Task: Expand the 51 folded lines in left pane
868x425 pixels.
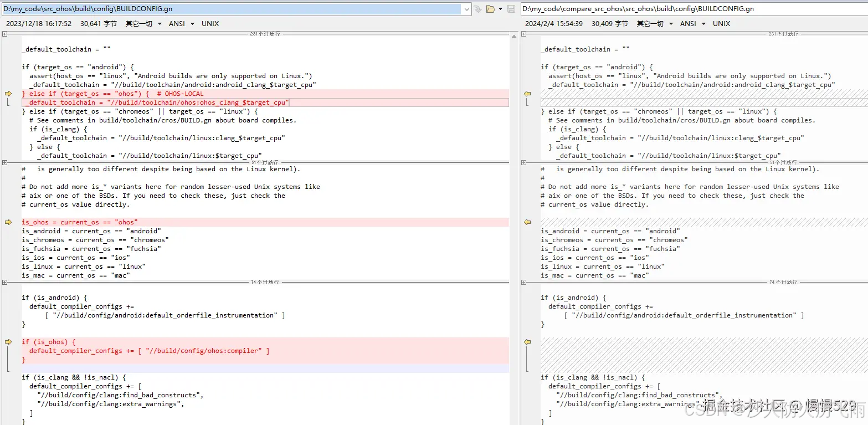Action: pos(4,162)
